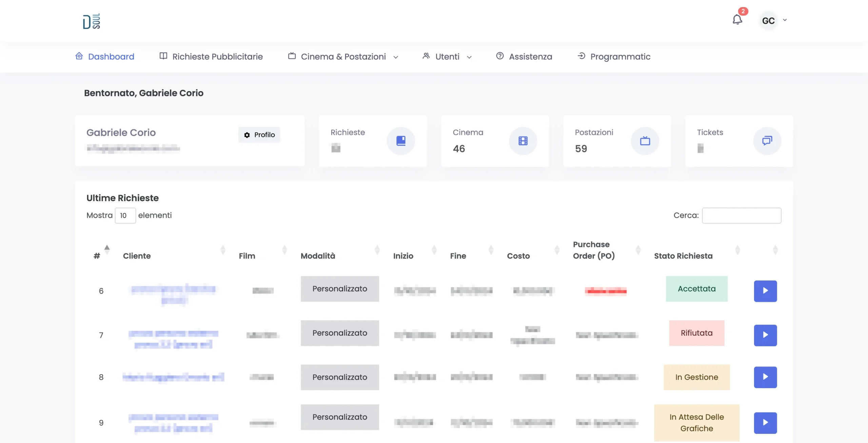Click the Profilo button
The width and height of the screenshot is (868, 443).
coord(259,135)
